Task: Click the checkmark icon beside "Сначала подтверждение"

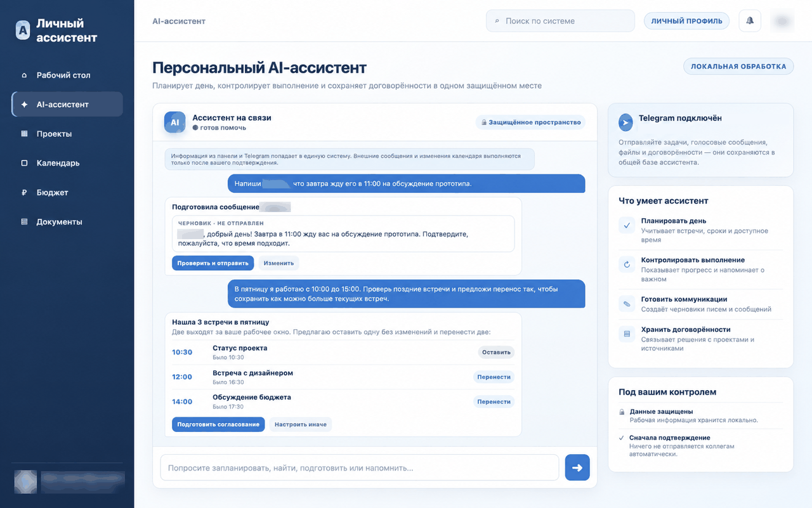Action: tap(622, 438)
